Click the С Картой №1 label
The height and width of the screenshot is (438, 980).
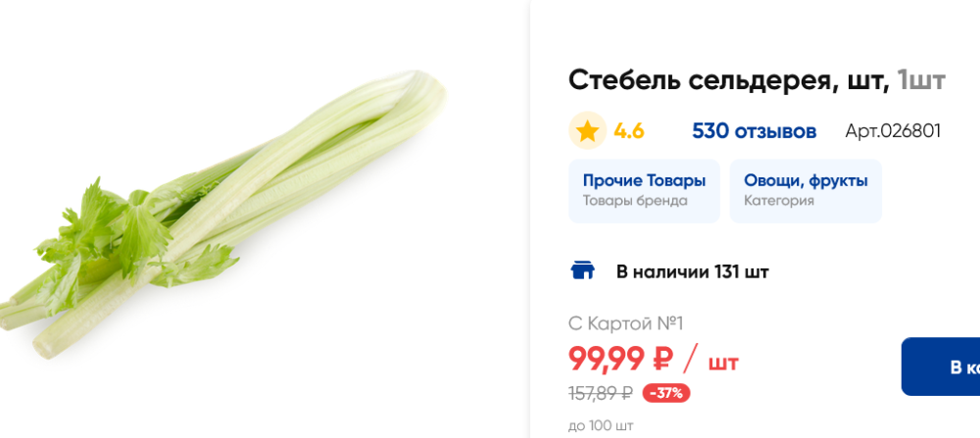click(625, 323)
